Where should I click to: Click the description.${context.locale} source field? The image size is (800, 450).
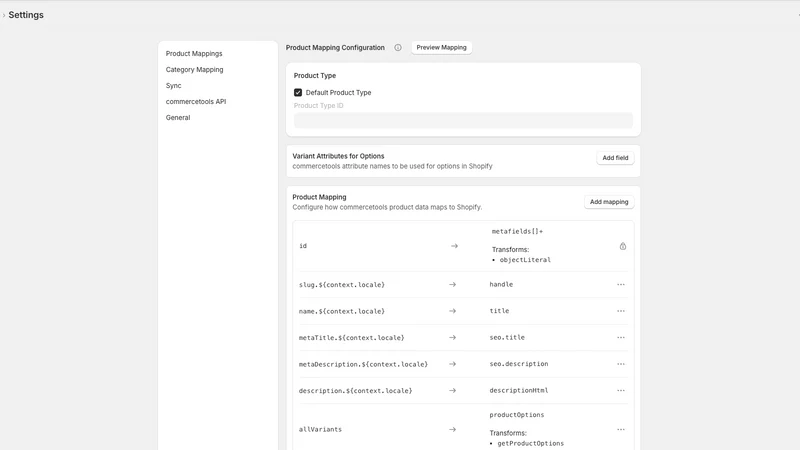click(356, 391)
